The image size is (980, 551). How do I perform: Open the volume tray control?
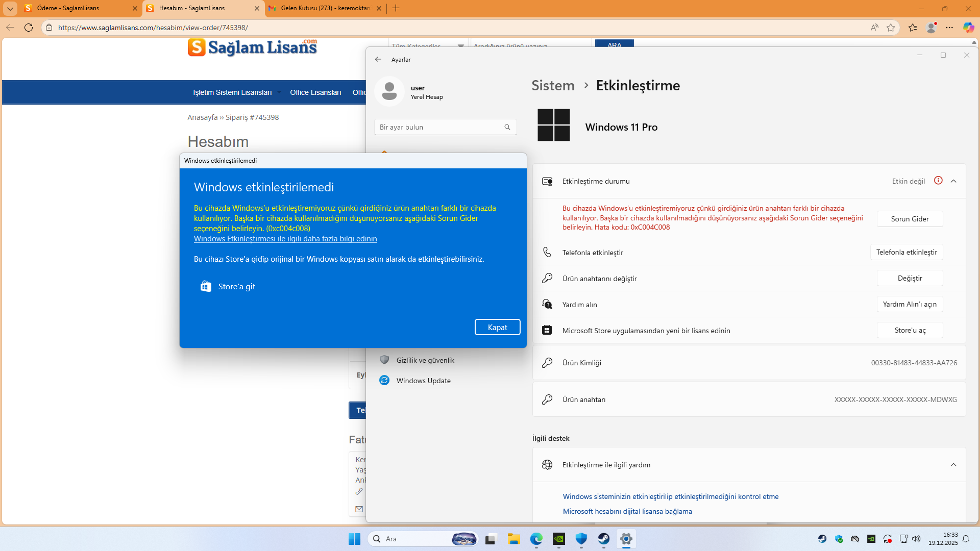(916, 539)
